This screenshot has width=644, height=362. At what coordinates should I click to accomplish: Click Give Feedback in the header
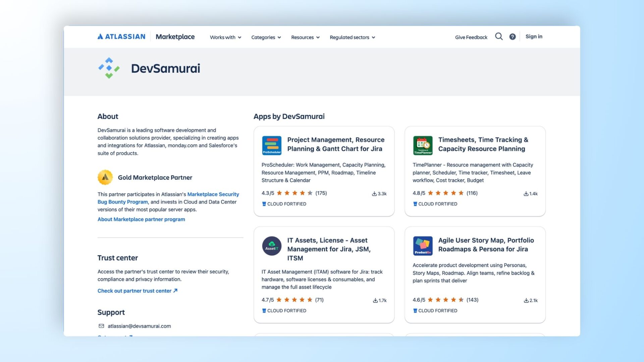click(471, 37)
